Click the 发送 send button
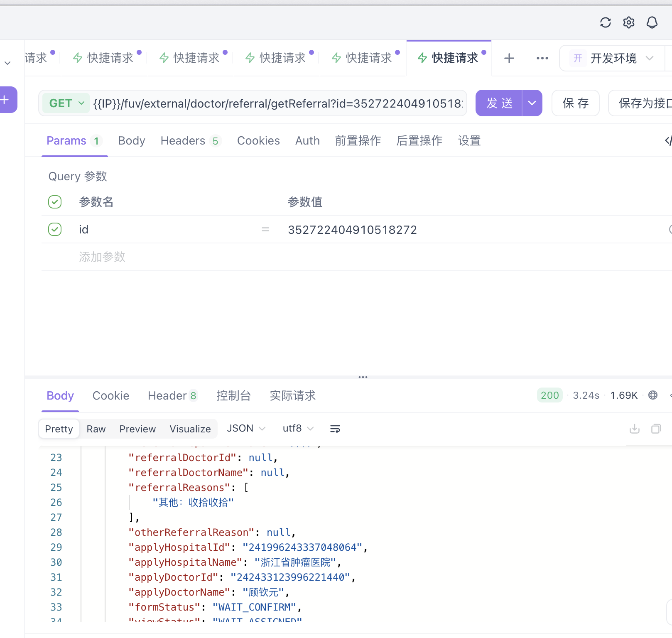The width and height of the screenshot is (672, 638). click(499, 103)
